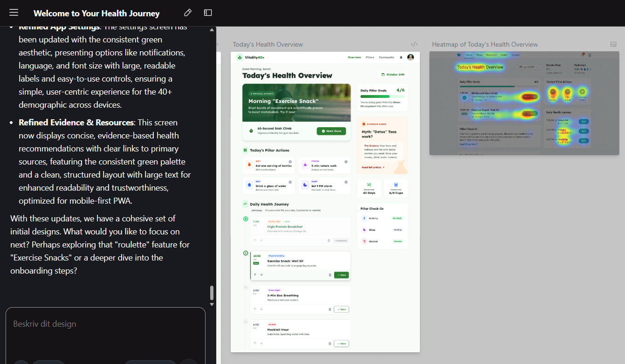The width and height of the screenshot is (625, 364).
Task: Click Done on 5-Min Box Breathing
Action: click(x=341, y=309)
